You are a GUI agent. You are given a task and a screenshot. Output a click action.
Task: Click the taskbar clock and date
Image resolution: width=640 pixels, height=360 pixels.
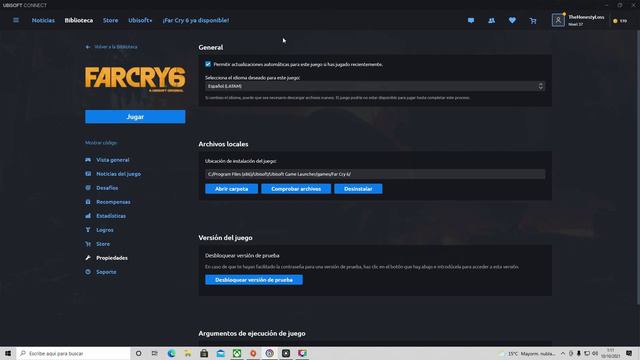(611, 353)
